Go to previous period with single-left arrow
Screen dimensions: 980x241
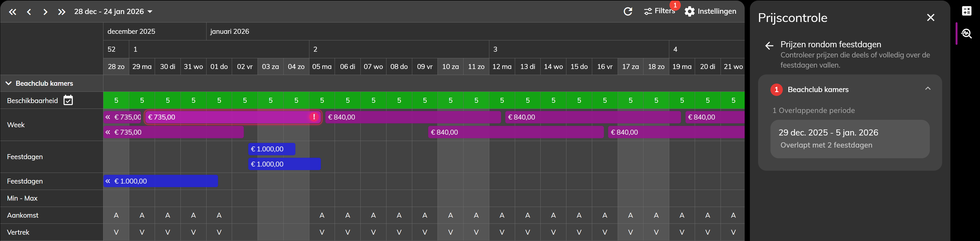click(x=29, y=12)
